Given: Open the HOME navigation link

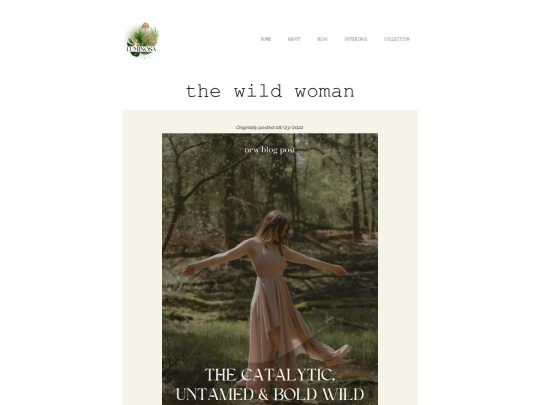Looking at the screenshot, I should (266, 39).
